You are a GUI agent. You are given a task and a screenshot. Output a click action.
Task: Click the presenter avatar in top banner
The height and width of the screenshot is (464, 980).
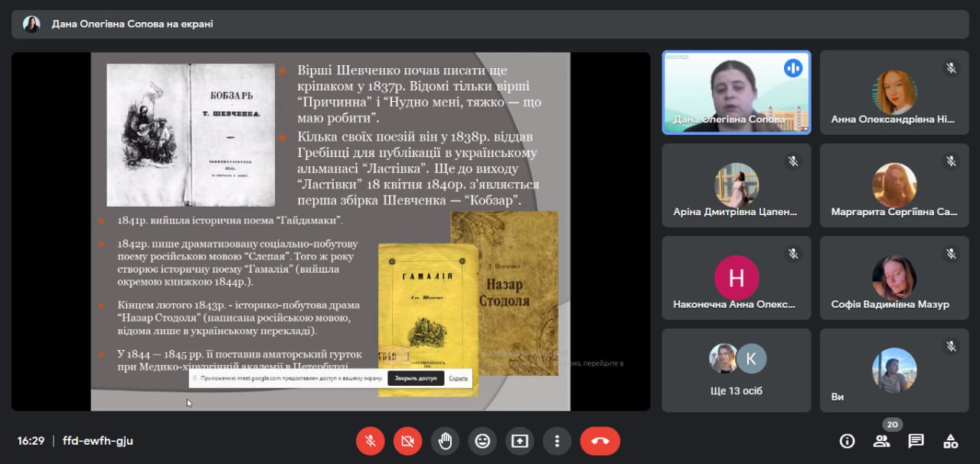pyautogui.click(x=31, y=24)
